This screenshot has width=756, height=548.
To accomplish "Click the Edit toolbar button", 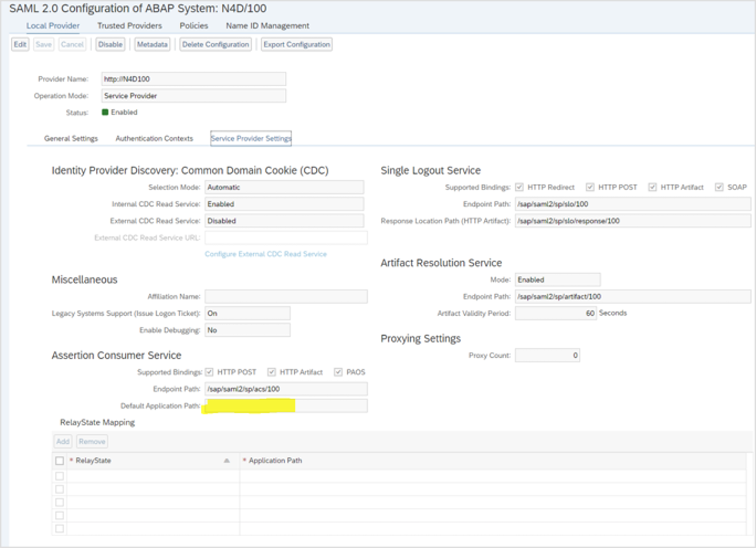I will 20,45.
